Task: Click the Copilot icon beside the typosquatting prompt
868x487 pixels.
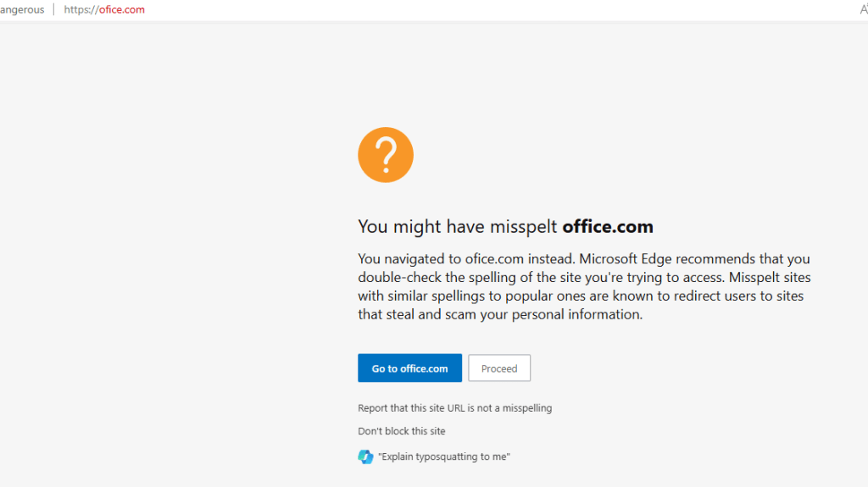Action: click(x=365, y=457)
